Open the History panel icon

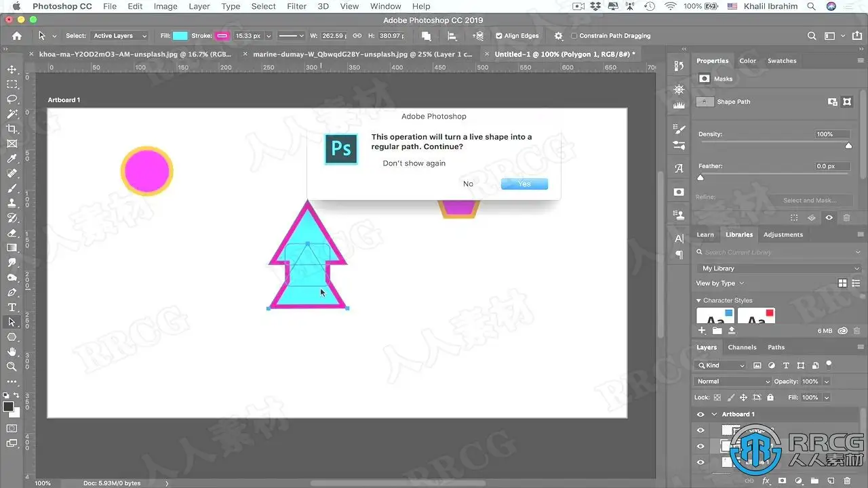tap(679, 66)
